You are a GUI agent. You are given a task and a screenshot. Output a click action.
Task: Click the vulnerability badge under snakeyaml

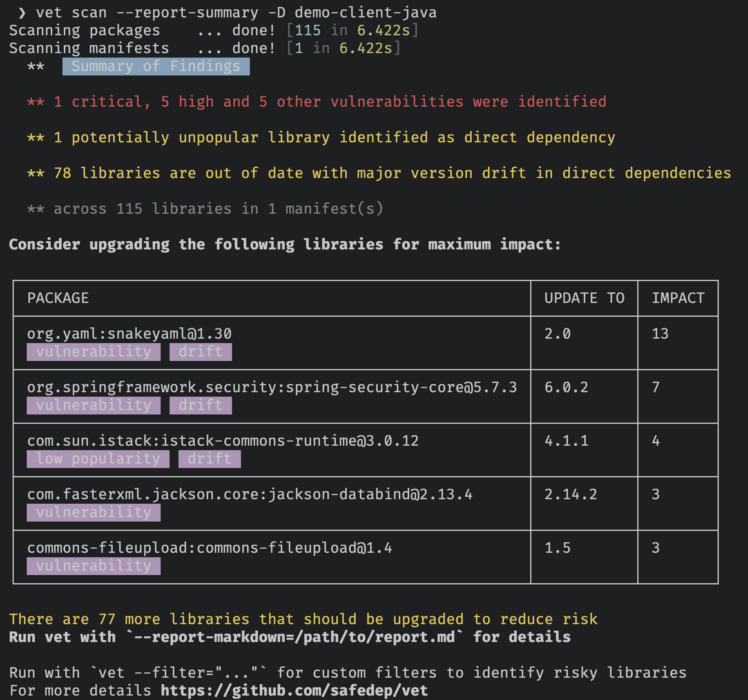pos(93,352)
